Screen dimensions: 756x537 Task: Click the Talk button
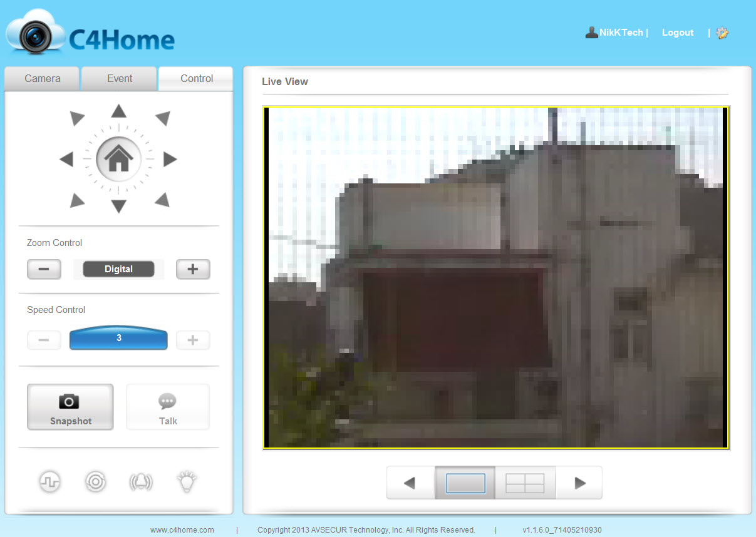(x=168, y=407)
